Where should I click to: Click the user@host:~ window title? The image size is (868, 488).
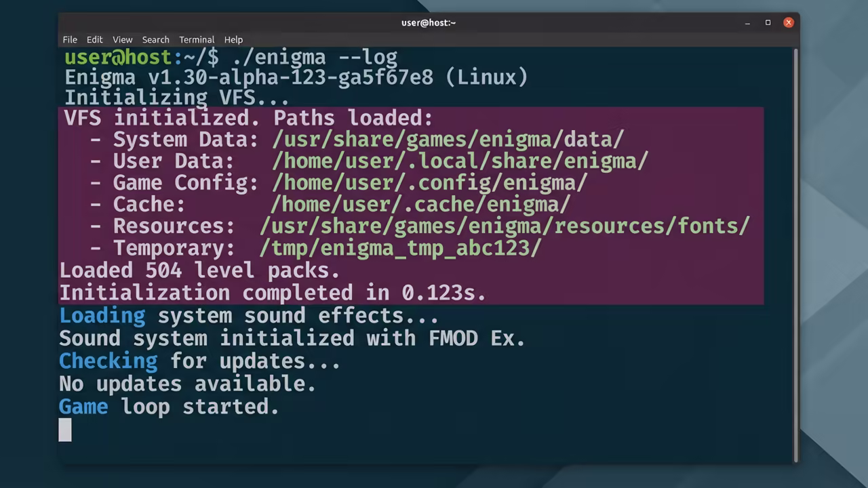tap(429, 22)
